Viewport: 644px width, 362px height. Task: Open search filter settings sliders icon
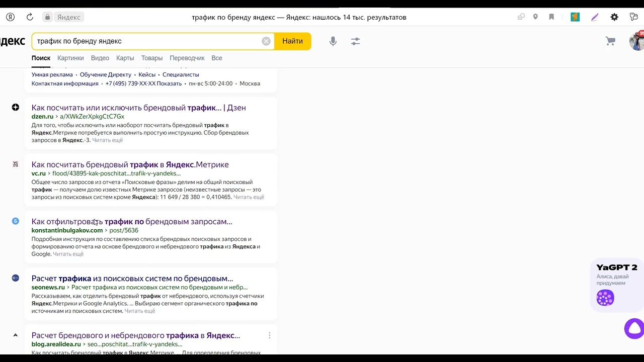[x=355, y=41]
